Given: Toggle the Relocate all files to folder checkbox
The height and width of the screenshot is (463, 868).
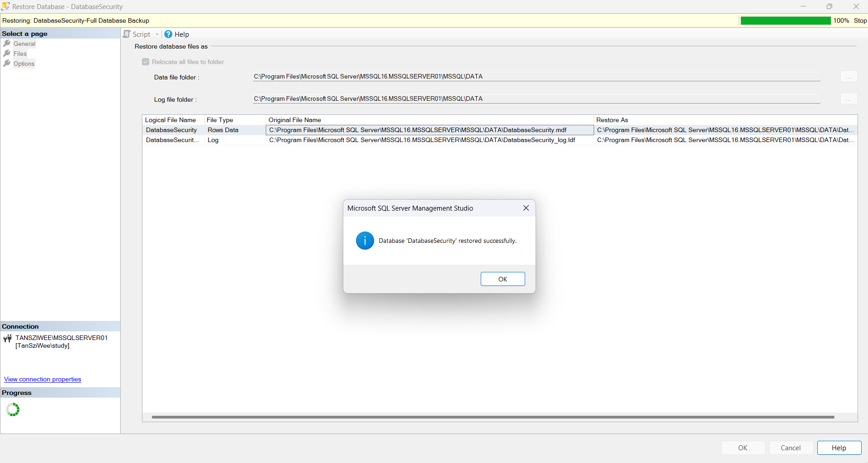Looking at the screenshot, I should pos(145,62).
